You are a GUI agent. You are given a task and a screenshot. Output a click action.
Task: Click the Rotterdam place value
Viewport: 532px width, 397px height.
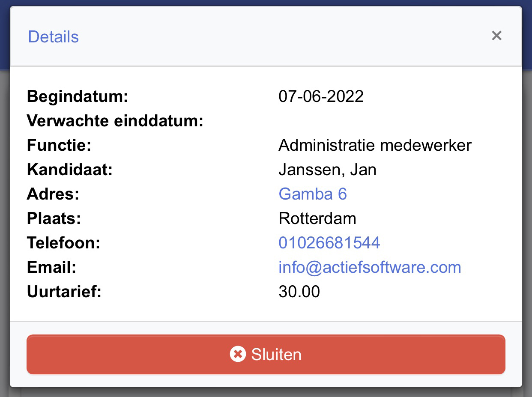(x=317, y=218)
